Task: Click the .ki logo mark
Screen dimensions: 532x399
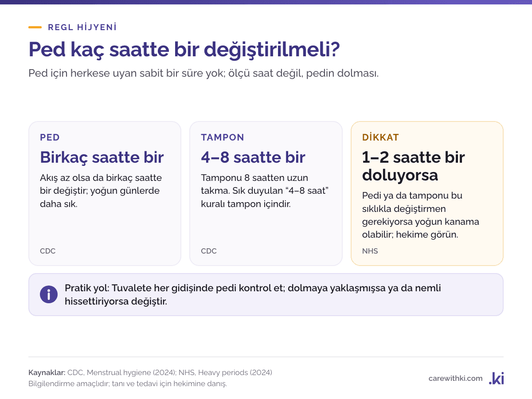Action: click(x=496, y=378)
